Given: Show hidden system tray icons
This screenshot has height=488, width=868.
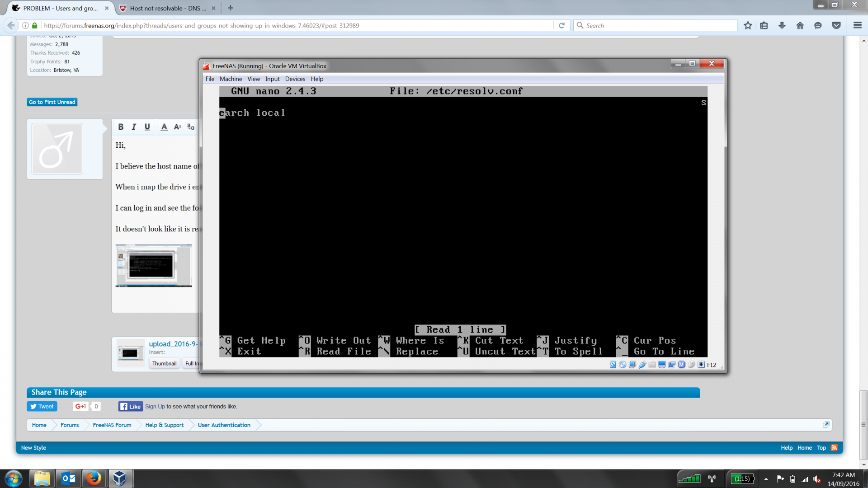Looking at the screenshot, I should tap(766, 479).
